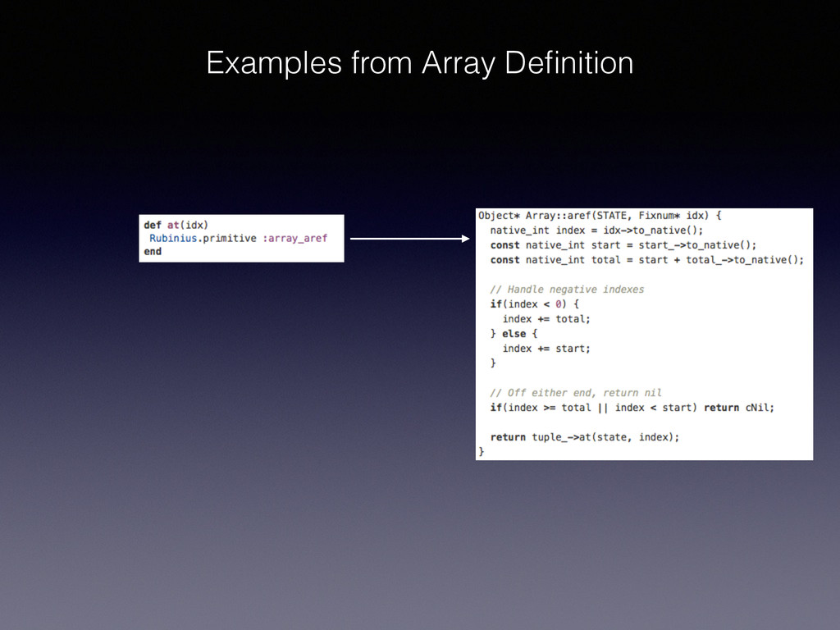The height and width of the screenshot is (630, 840).
Task: Click the 'if(index < 0) {' line
Action: point(534,304)
